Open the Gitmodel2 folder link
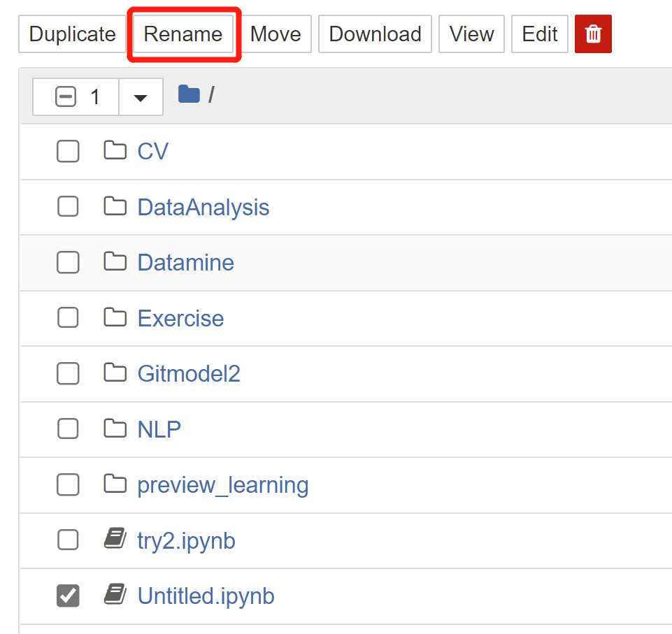The width and height of the screenshot is (672, 634). point(189,373)
